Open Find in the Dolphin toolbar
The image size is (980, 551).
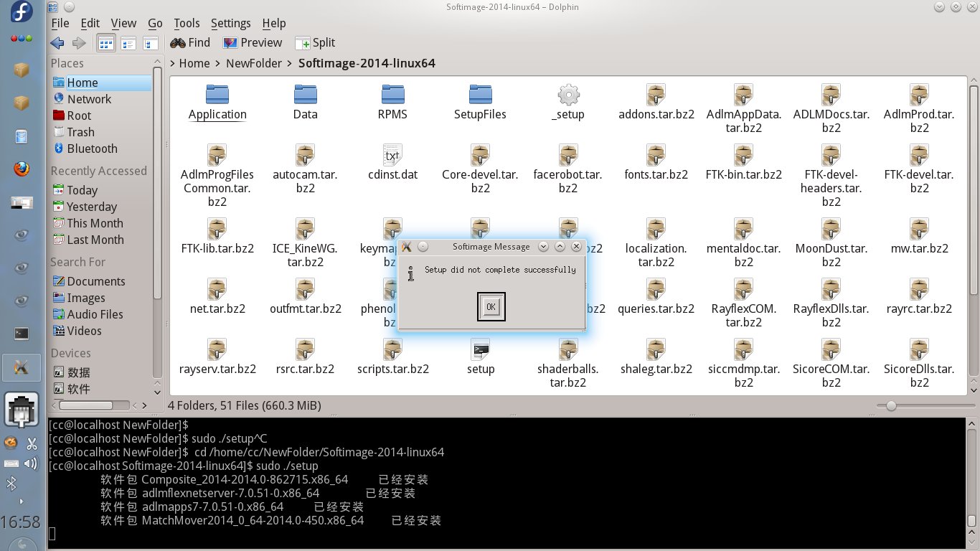click(x=190, y=43)
